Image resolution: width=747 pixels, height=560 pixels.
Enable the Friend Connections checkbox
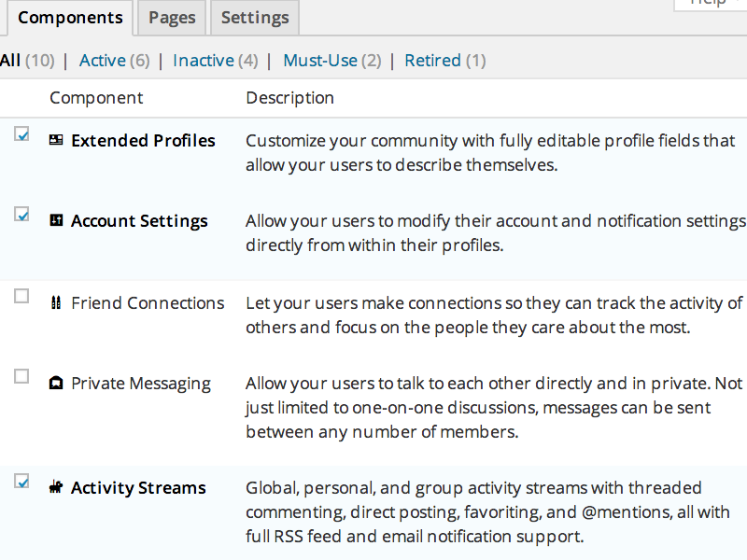pos(21,296)
